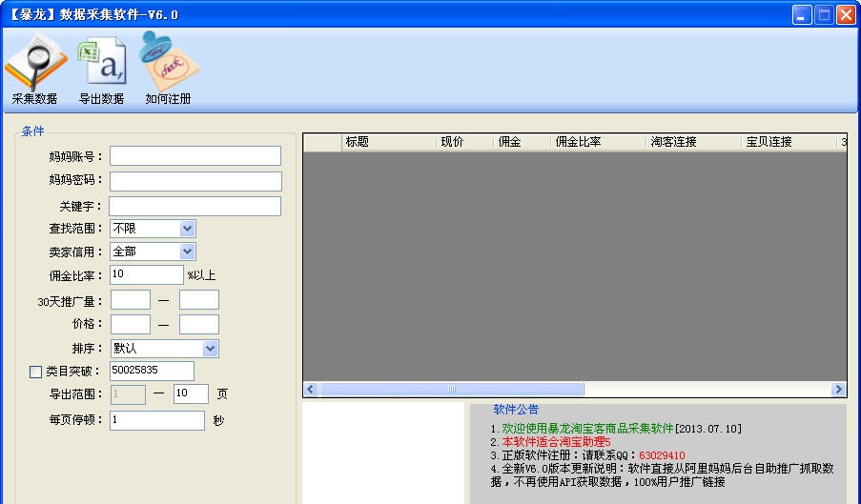Click the 标题 column header
Image resolution: width=861 pixels, height=504 pixels.
tap(388, 142)
